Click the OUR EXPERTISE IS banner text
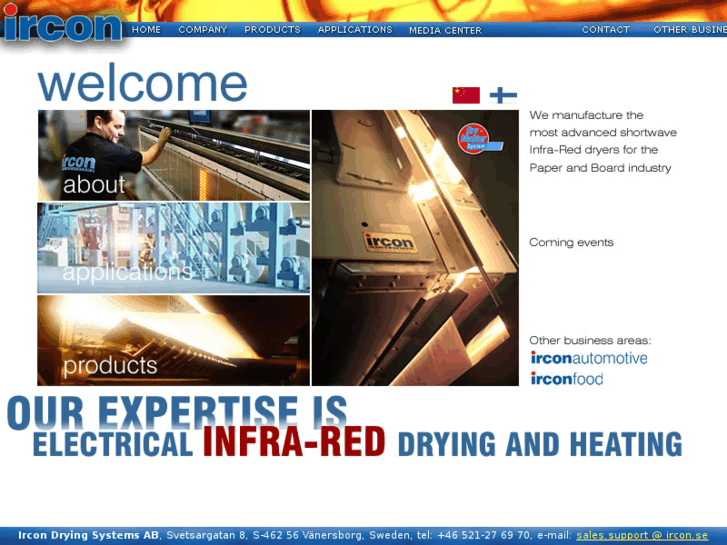 click(177, 412)
